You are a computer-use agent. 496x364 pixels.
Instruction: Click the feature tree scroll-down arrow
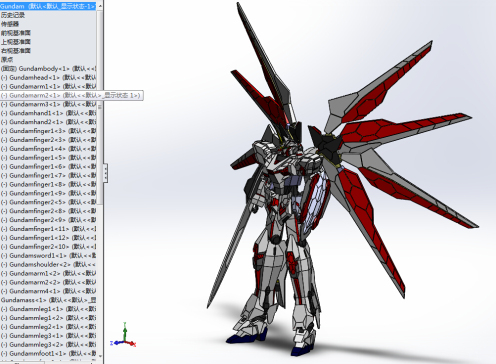pyautogui.click(x=100, y=356)
